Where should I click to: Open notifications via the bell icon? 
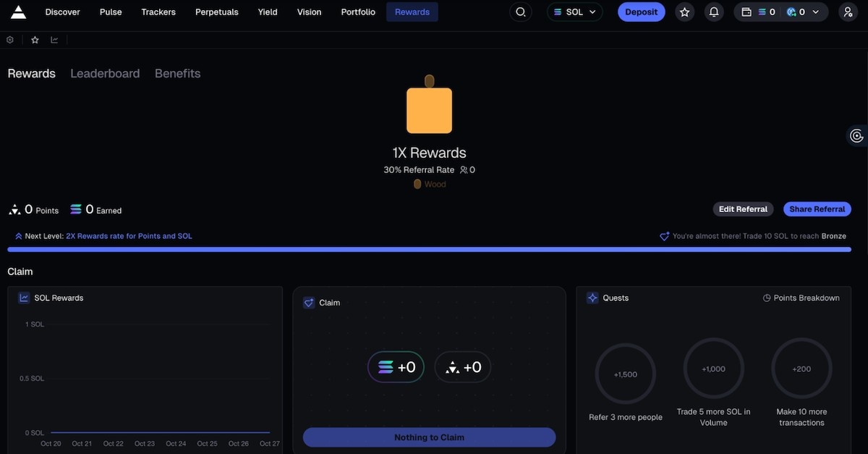pyautogui.click(x=714, y=11)
